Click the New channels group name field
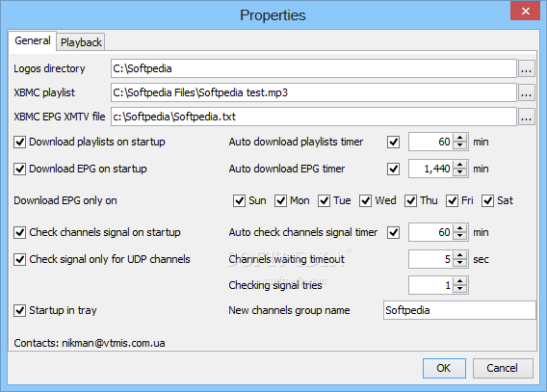Viewport: 547px width, 392px height. (x=459, y=310)
